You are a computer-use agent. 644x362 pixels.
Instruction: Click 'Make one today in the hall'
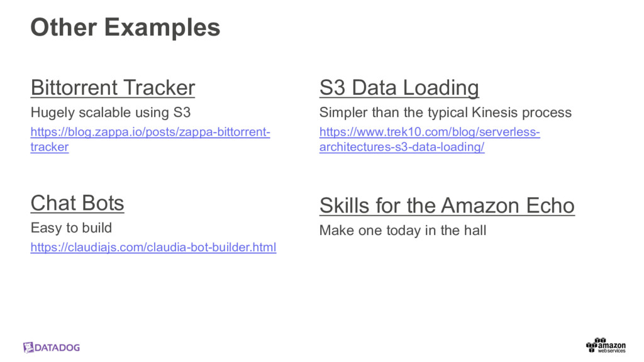tap(403, 230)
